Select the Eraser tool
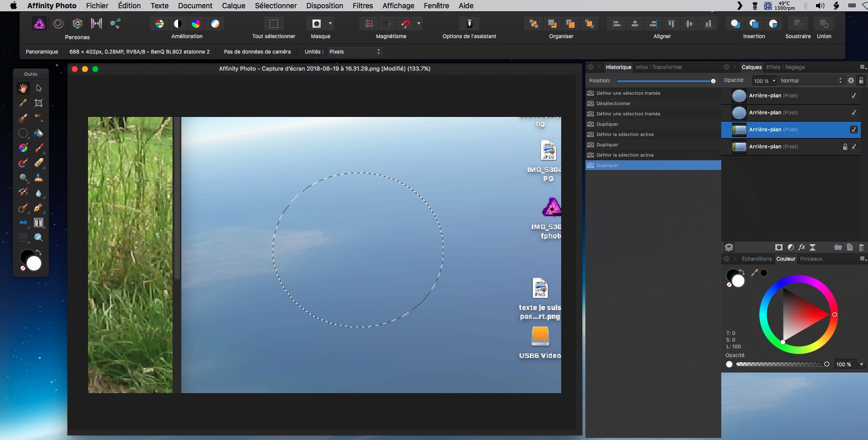The height and width of the screenshot is (440, 868). (x=39, y=163)
